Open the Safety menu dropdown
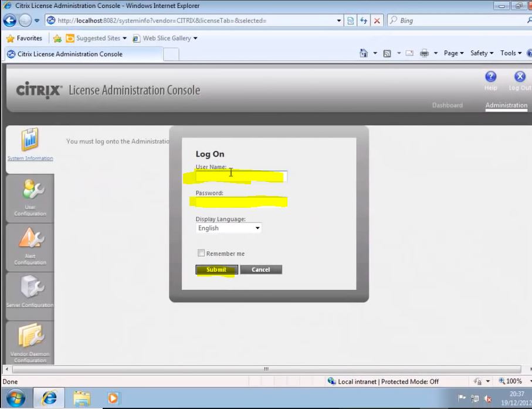 point(482,53)
